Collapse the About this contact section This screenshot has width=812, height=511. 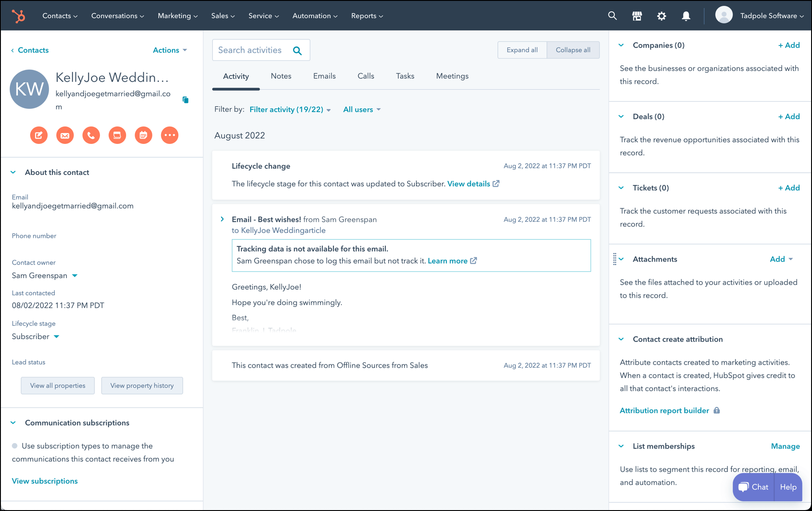[13, 172]
